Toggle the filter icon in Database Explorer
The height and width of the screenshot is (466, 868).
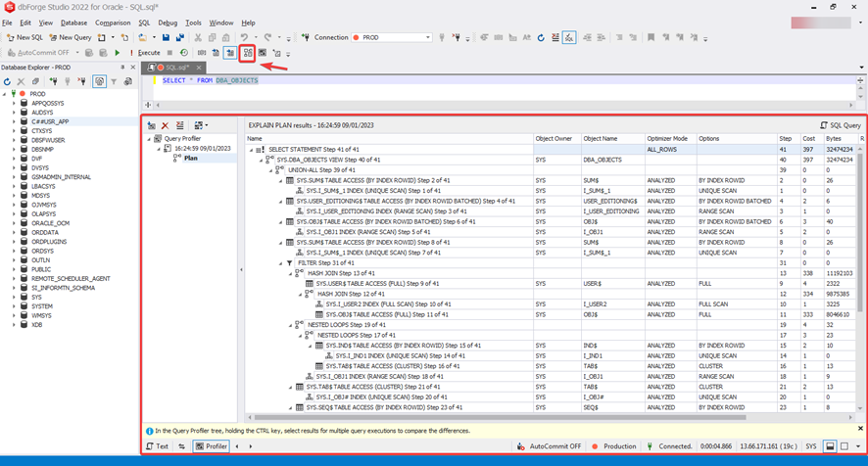[x=115, y=82]
